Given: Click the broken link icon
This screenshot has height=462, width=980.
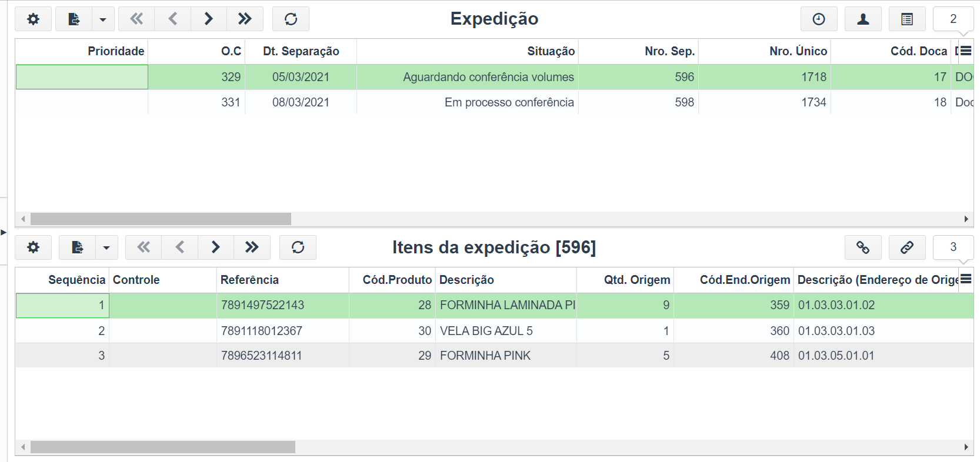Looking at the screenshot, I should [863, 247].
